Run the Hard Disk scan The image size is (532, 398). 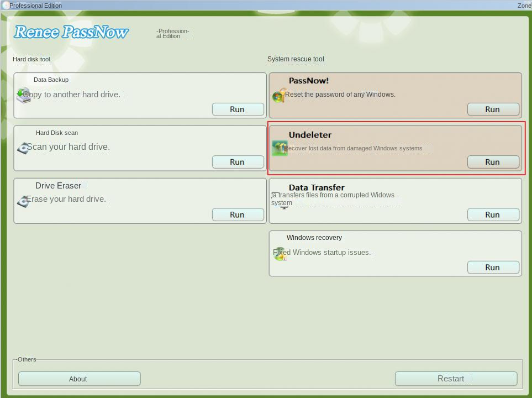tap(238, 161)
